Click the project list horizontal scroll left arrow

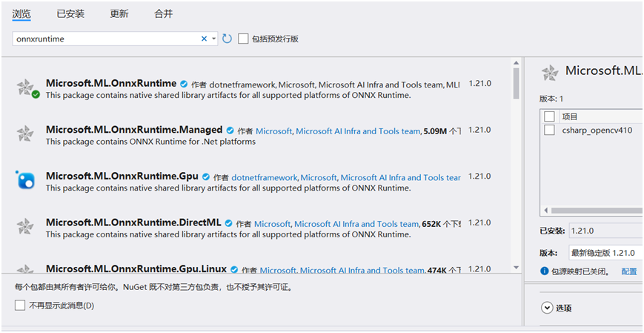click(x=546, y=211)
